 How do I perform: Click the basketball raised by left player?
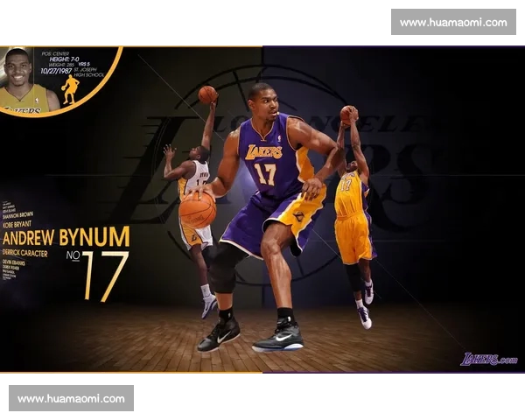point(207,94)
